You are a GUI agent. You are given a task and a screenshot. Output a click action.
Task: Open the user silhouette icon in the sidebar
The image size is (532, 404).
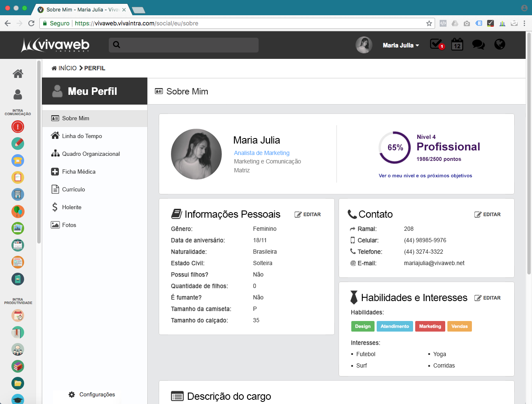click(x=18, y=94)
